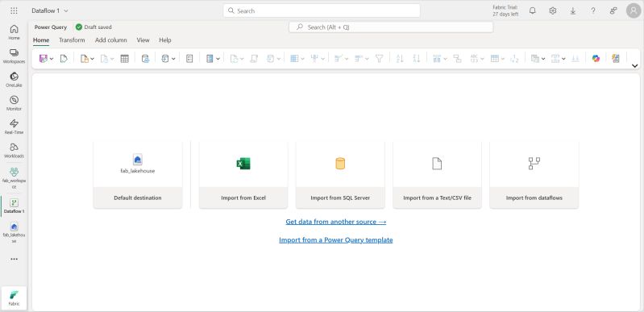Screen dimensions: 644x312
Task: Open fab_lakehouse in the left navigation
Action: 14,233
